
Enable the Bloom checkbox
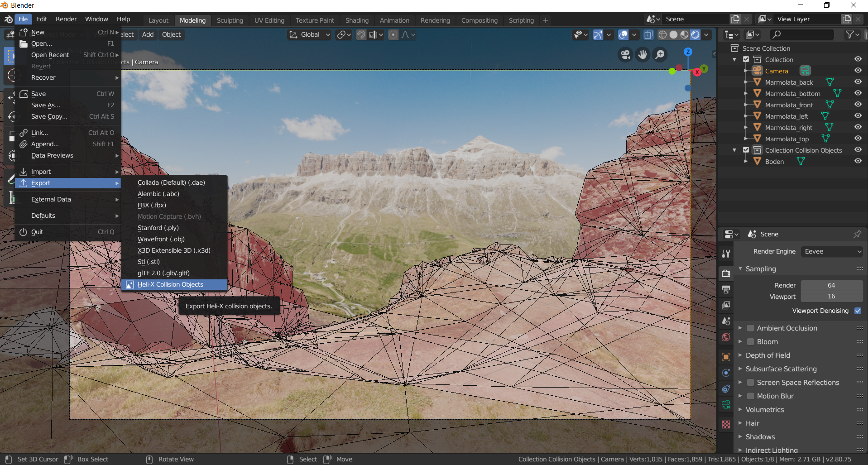tap(750, 342)
